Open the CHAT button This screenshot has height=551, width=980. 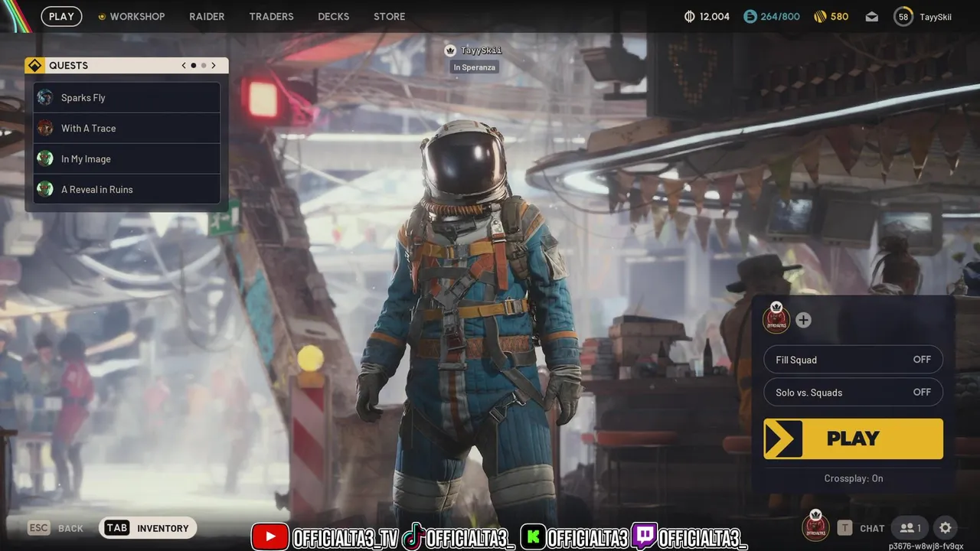tap(872, 528)
